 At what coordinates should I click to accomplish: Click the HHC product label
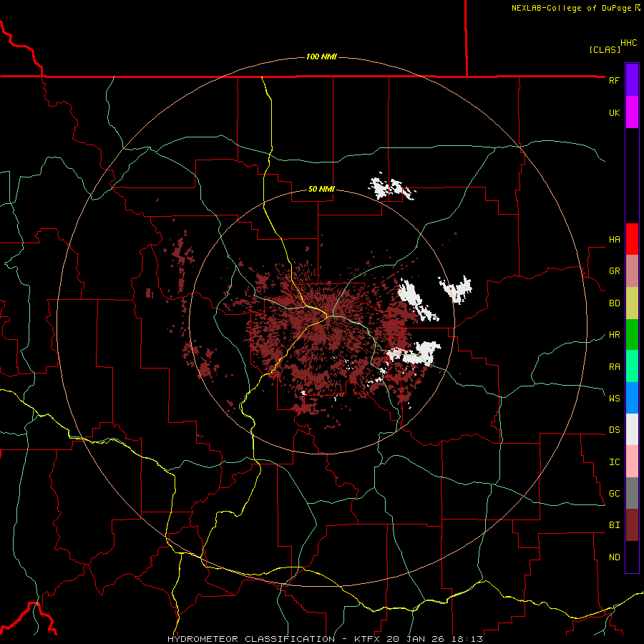(629, 43)
